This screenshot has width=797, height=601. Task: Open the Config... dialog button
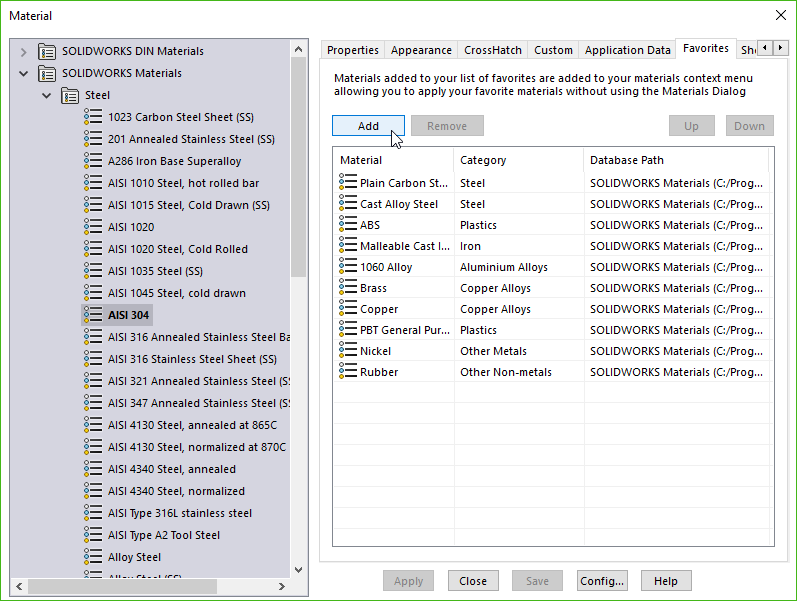click(602, 581)
